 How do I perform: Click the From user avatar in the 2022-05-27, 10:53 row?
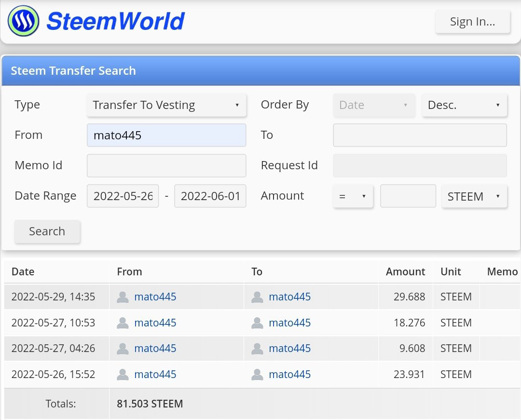123,323
